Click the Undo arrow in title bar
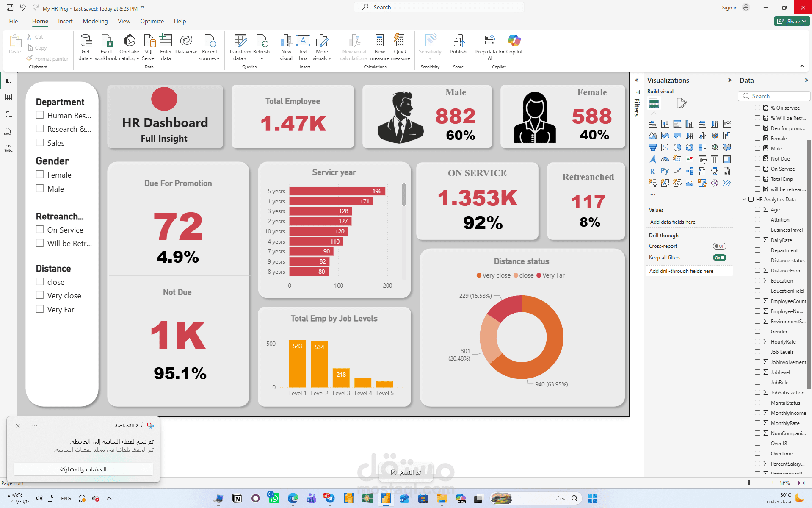This screenshot has width=812, height=508. coord(23,8)
